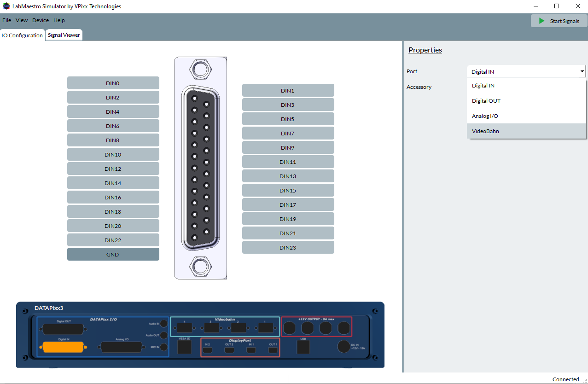Image resolution: width=588 pixels, height=384 pixels.
Task: Select the USB port on device
Action: 303,347
